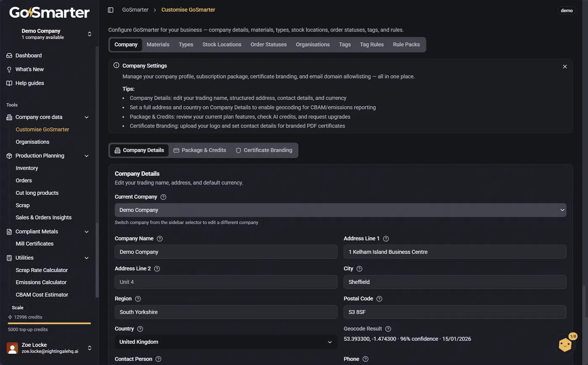
Task: Switch to the Stock Locations tab
Action: point(222,44)
